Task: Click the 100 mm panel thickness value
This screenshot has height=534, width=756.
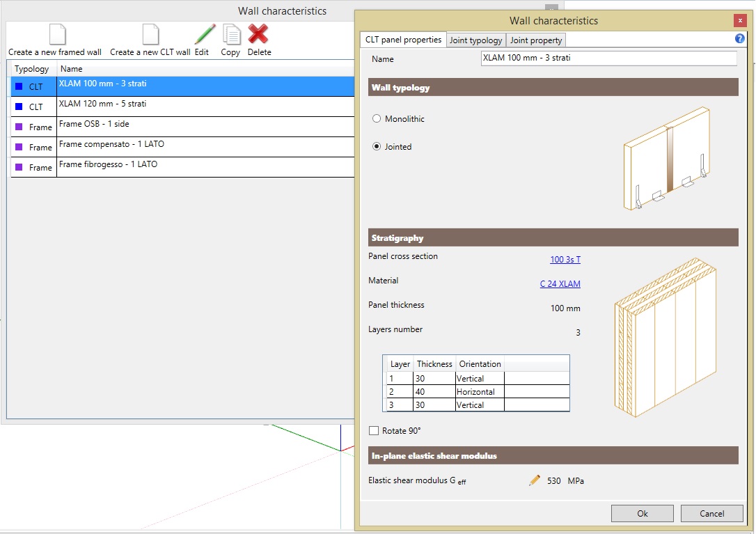Action: click(565, 308)
